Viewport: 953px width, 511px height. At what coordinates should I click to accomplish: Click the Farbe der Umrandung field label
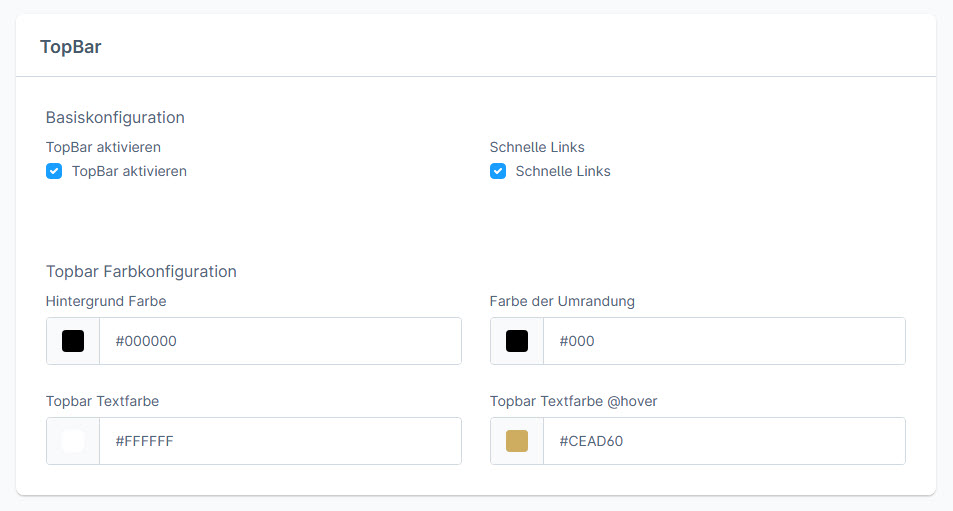click(562, 301)
